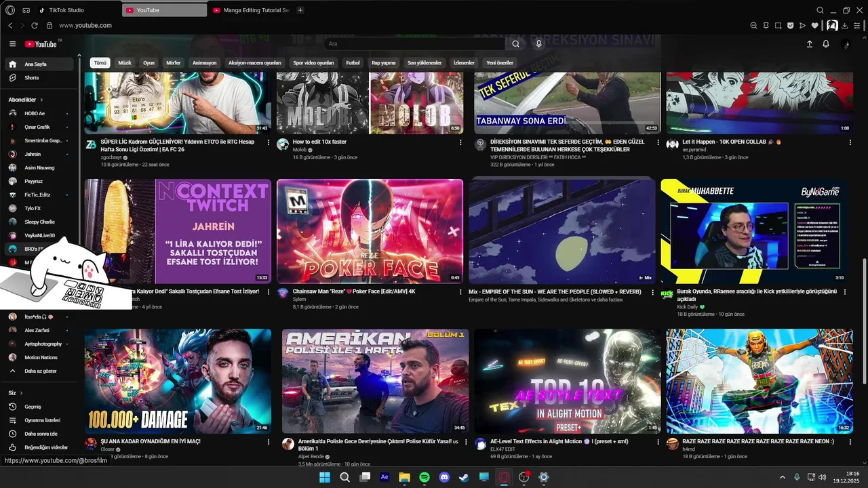Click the zoom-out magnifier in the address bar
The image size is (868, 488).
pyautogui.click(x=753, y=26)
